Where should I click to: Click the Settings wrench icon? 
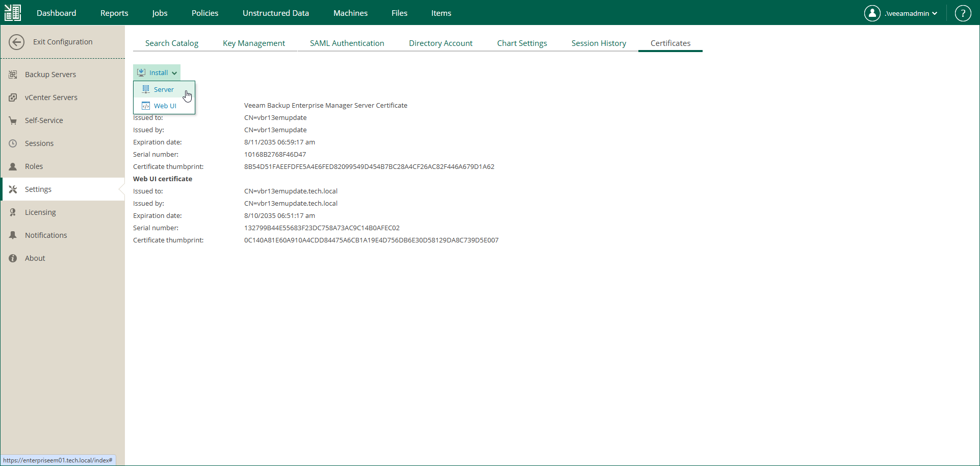(x=13, y=189)
